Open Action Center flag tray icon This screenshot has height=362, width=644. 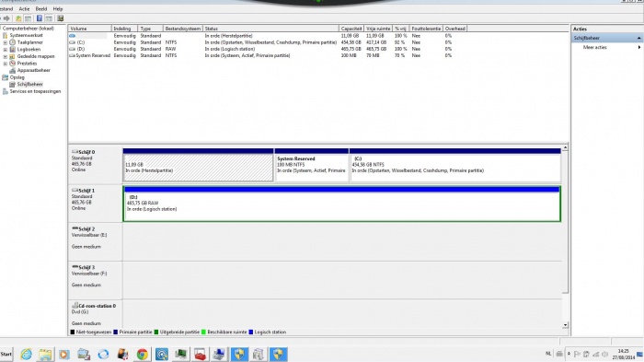pos(577,355)
